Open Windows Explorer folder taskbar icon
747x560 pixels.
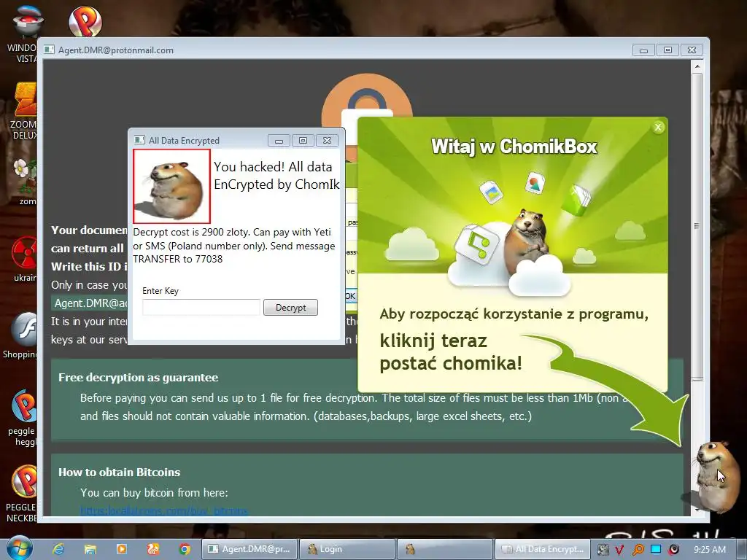coord(90,549)
